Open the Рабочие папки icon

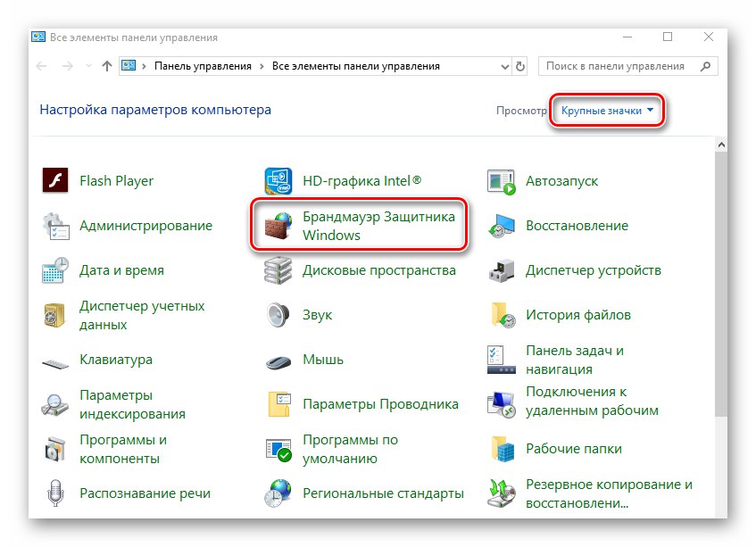(503, 449)
